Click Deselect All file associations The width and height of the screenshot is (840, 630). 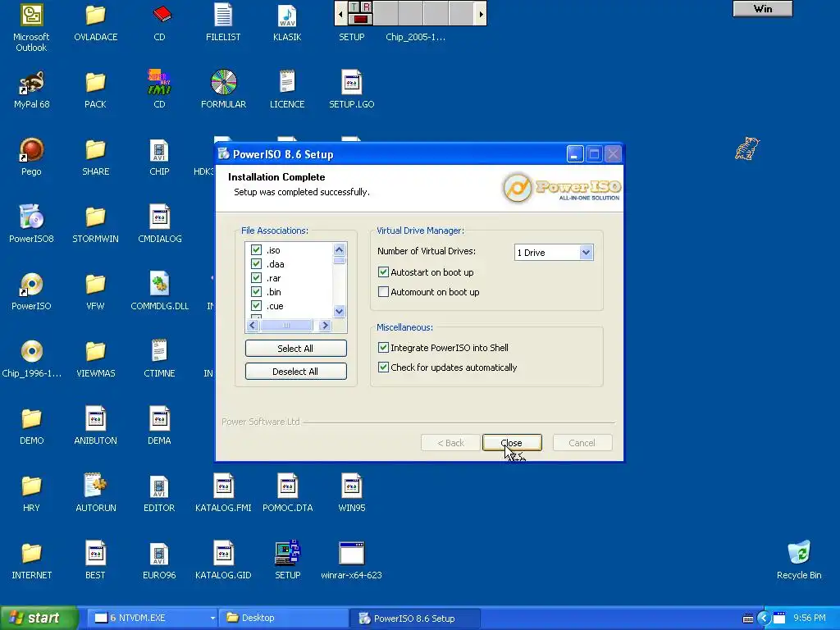pos(295,372)
